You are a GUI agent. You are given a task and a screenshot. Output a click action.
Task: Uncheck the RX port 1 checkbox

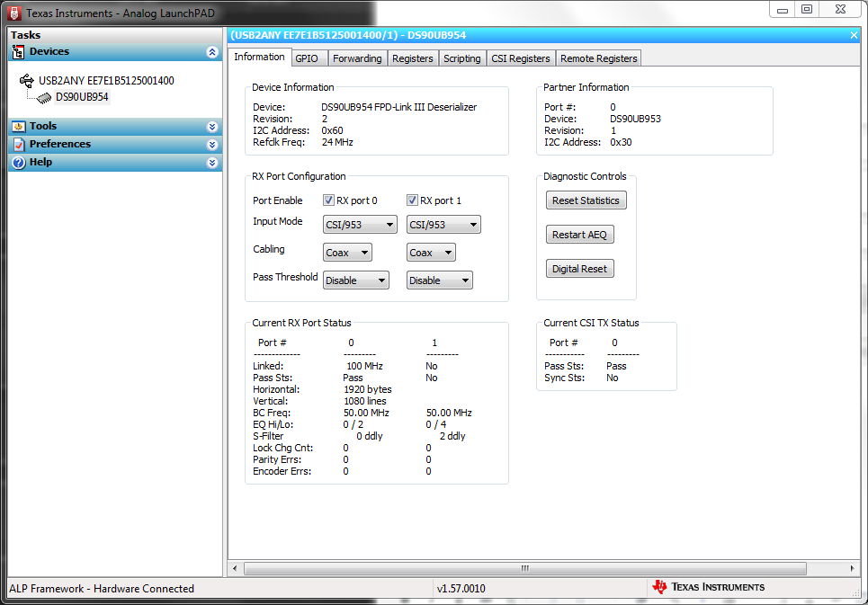click(412, 200)
